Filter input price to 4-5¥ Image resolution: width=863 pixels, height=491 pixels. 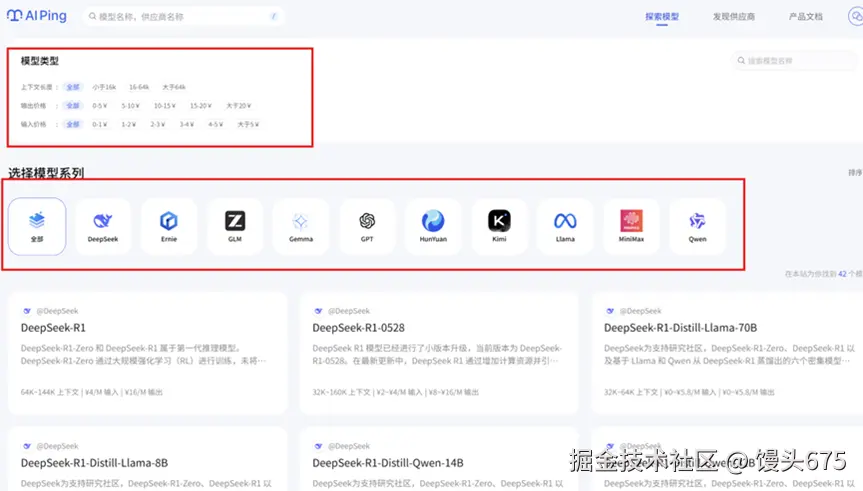pos(216,124)
